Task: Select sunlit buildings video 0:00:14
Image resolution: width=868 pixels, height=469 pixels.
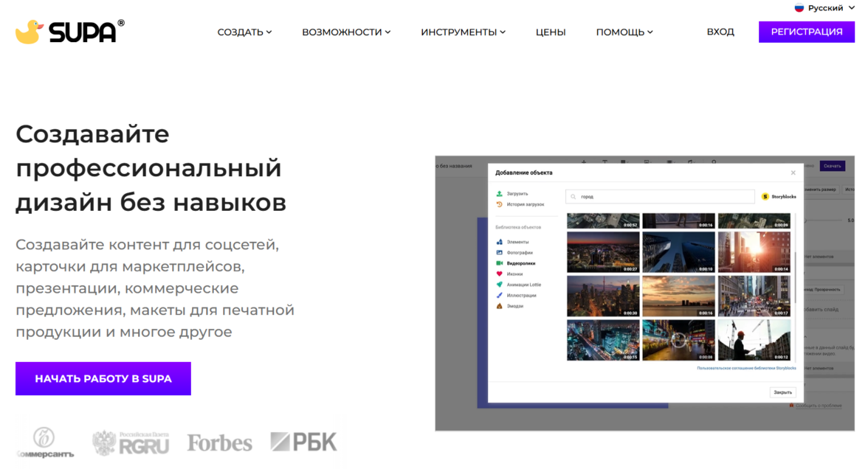Action: point(754,251)
